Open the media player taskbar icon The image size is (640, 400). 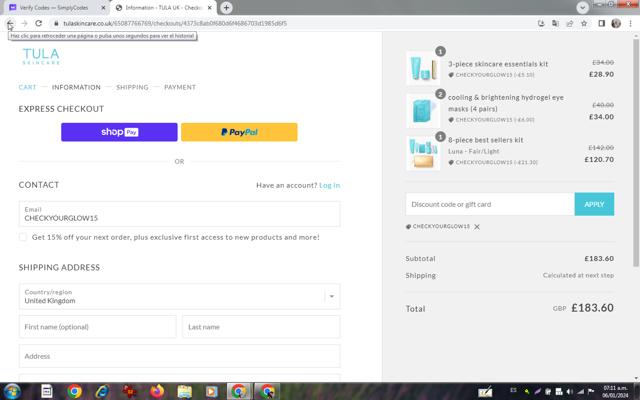[211, 391]
